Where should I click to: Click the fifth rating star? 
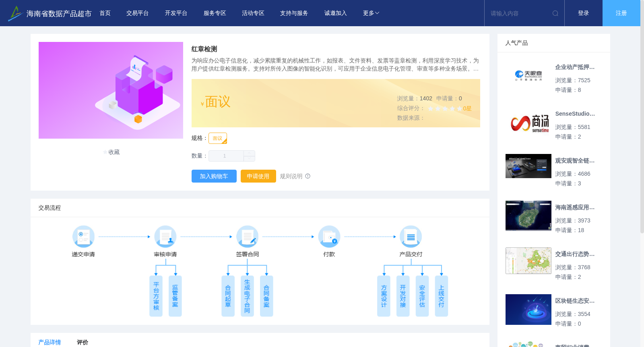click(460, 108)
